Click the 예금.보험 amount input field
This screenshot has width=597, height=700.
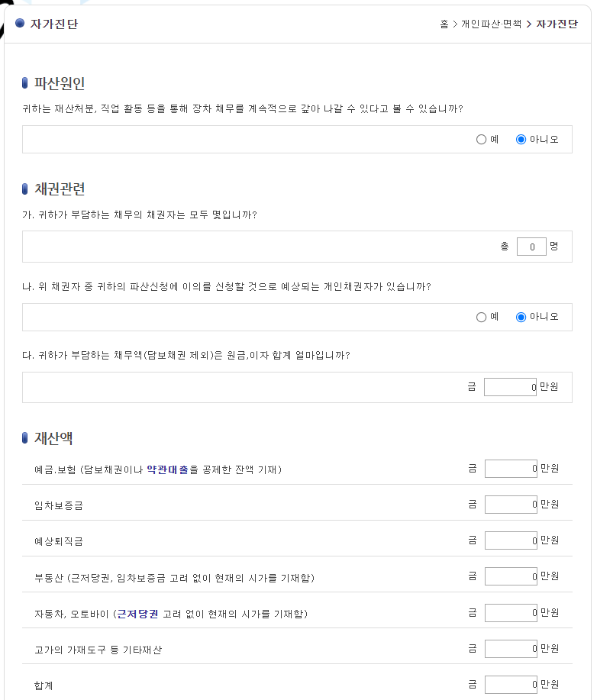[510, 468]
